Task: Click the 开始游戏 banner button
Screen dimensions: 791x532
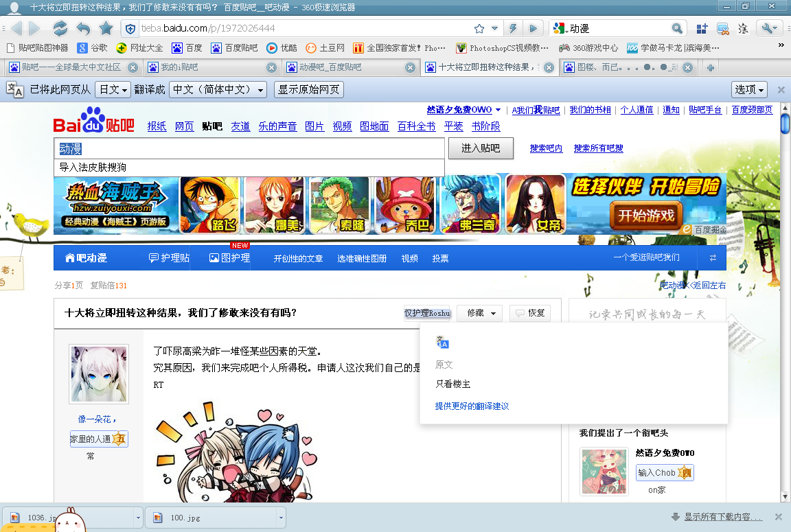Action: click(646, 216)
